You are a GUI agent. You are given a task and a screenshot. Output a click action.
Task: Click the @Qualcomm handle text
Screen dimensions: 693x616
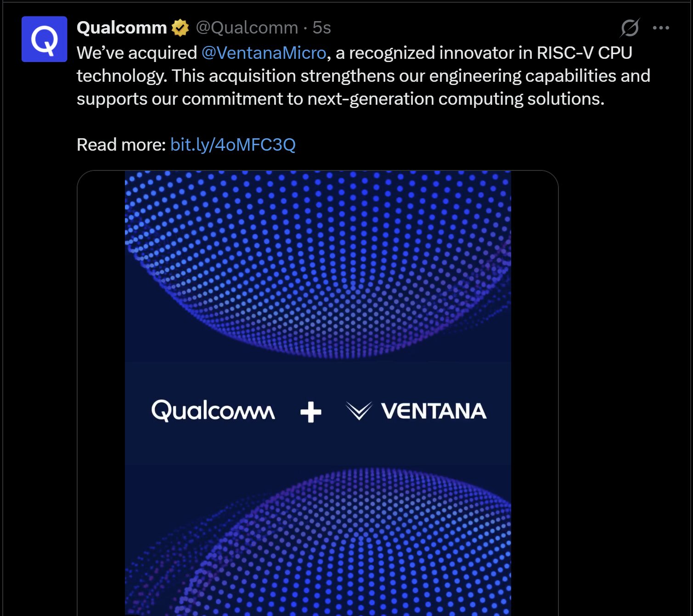(x=247, y=28)
